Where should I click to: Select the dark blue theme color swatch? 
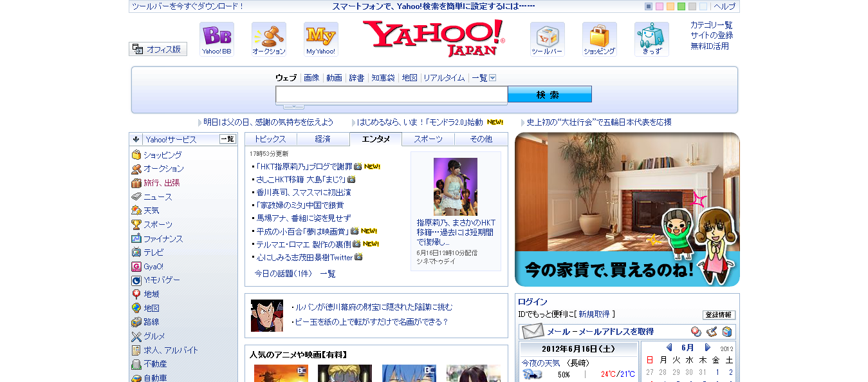(x=649, y=6)
